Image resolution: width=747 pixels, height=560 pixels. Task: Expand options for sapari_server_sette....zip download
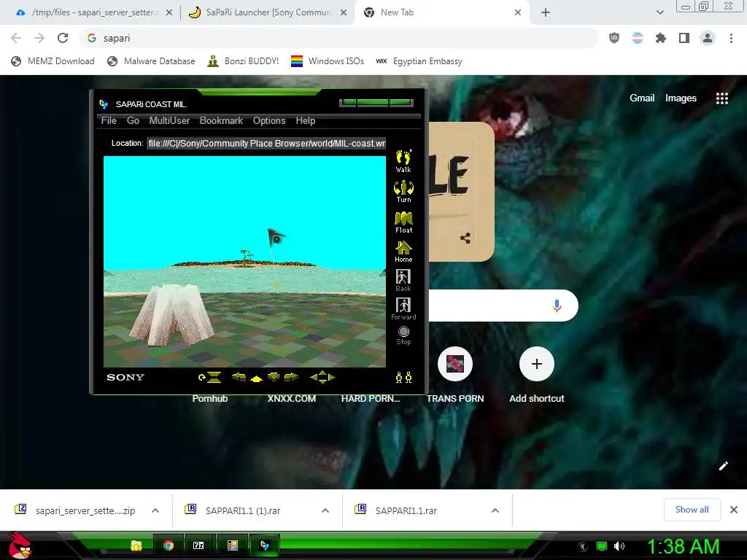[x=155, y=510]
